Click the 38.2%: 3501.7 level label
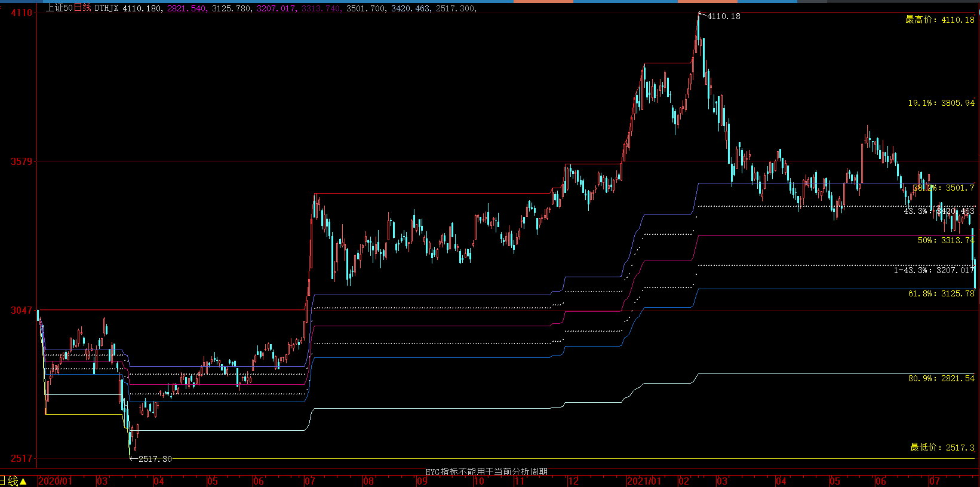Screen dimensions: 980x487 pyautogui.click(x=944, y=188)
